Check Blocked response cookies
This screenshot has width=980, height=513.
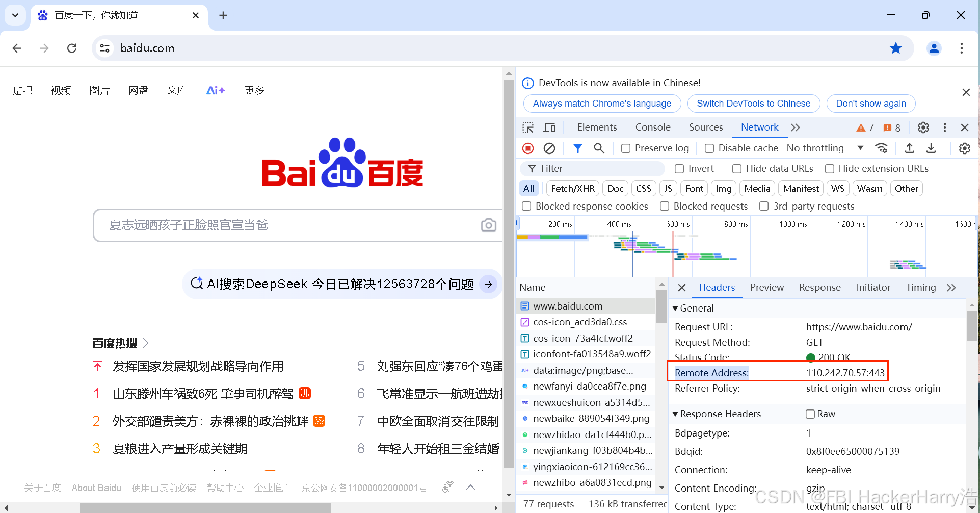(x=526, y=206)
